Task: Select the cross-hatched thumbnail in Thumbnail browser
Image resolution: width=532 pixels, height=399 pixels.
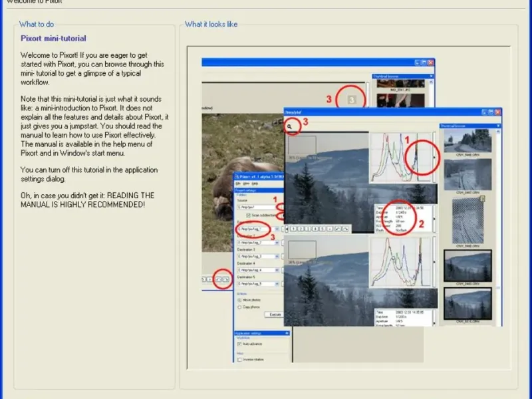Action: point(467,221)
